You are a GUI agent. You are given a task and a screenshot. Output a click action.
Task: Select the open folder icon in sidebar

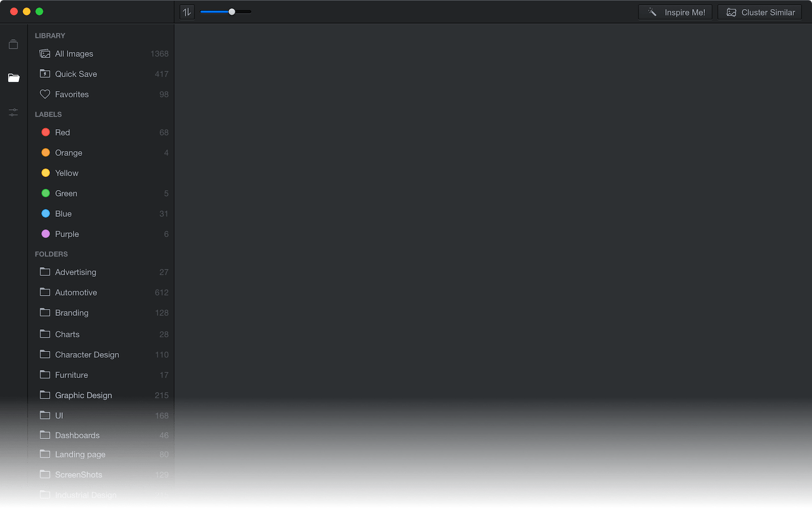pos(14,78)
